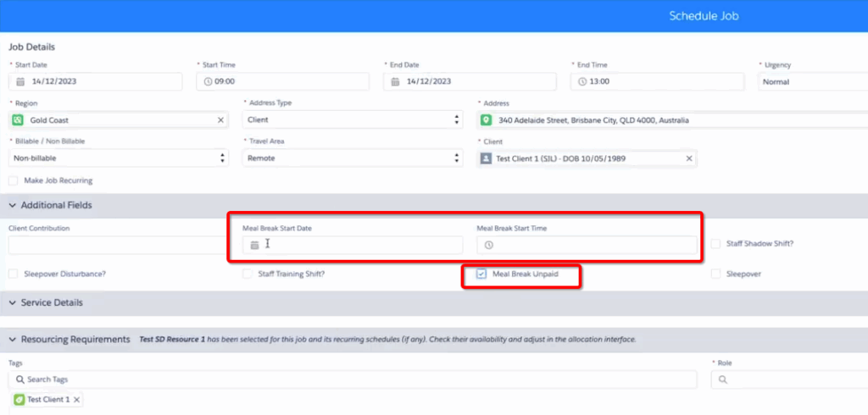This screenshot has width=868, height=415.
Task: Click the End Date calendar icon
Action: pos(395,82)
